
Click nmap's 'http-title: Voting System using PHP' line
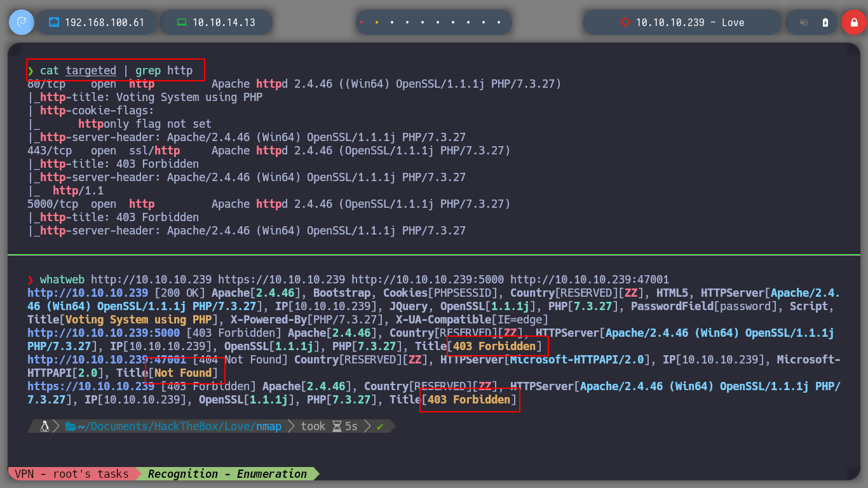(145, 97)
